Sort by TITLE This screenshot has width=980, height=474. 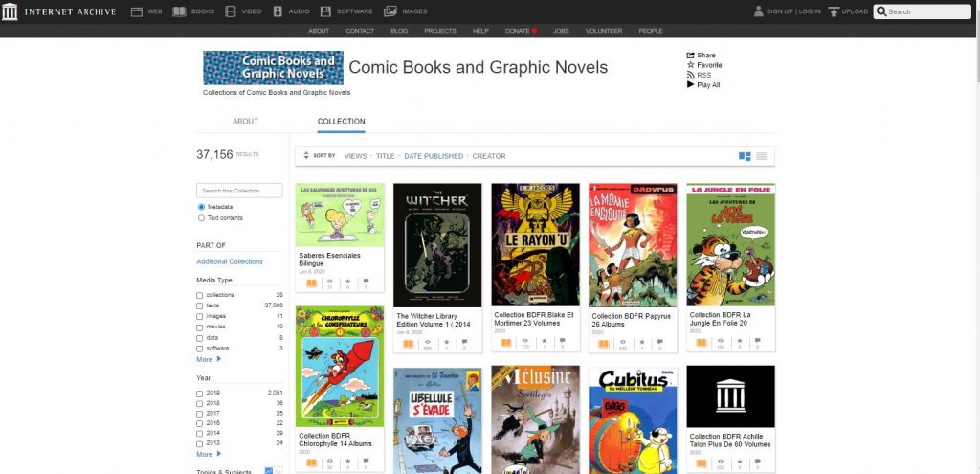[x=385, y=156]
